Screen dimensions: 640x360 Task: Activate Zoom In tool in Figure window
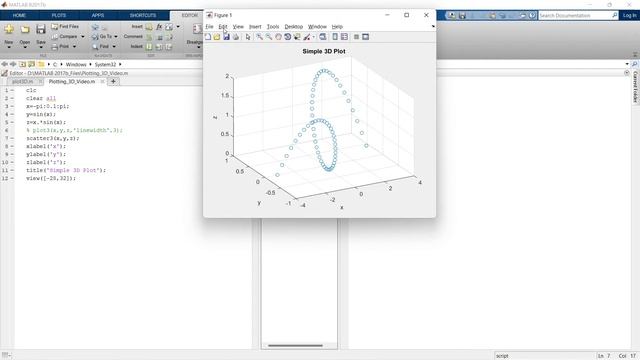point(259,37)
